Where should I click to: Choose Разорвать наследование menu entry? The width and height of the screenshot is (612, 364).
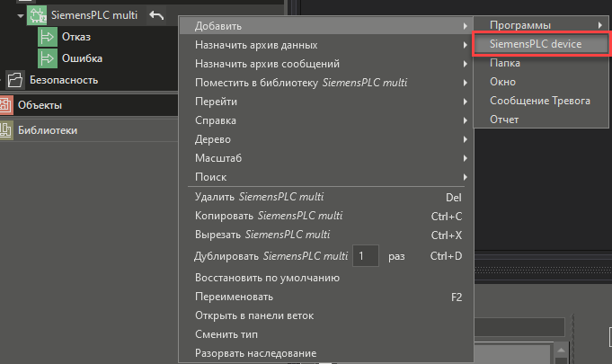point(326,353)
